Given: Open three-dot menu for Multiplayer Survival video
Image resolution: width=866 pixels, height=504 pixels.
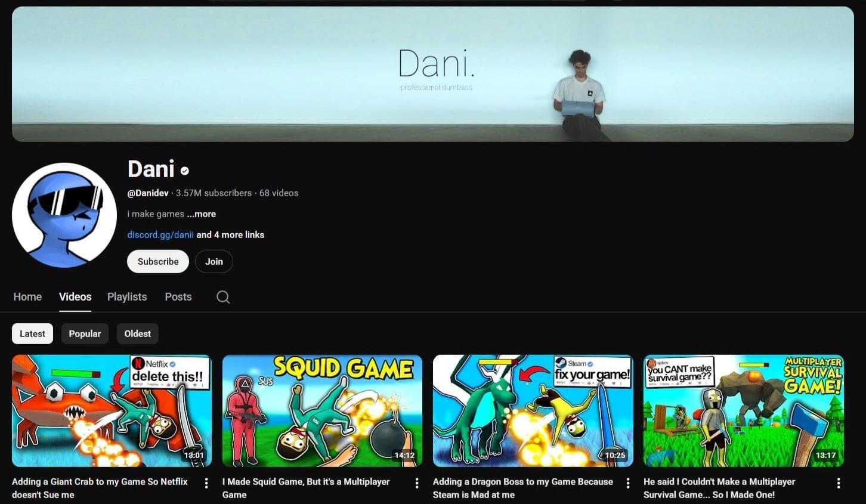Looking at the screenshot, I should pos(838,483).
